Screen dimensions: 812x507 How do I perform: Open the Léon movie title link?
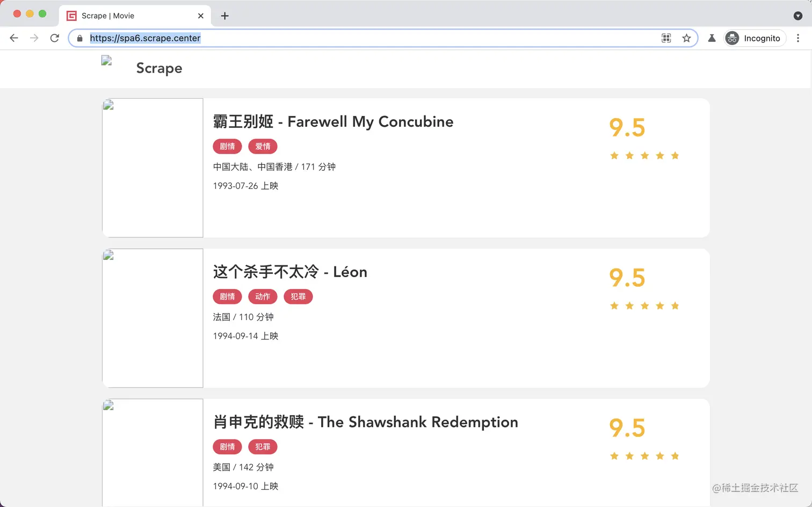[x=290, y=272]
